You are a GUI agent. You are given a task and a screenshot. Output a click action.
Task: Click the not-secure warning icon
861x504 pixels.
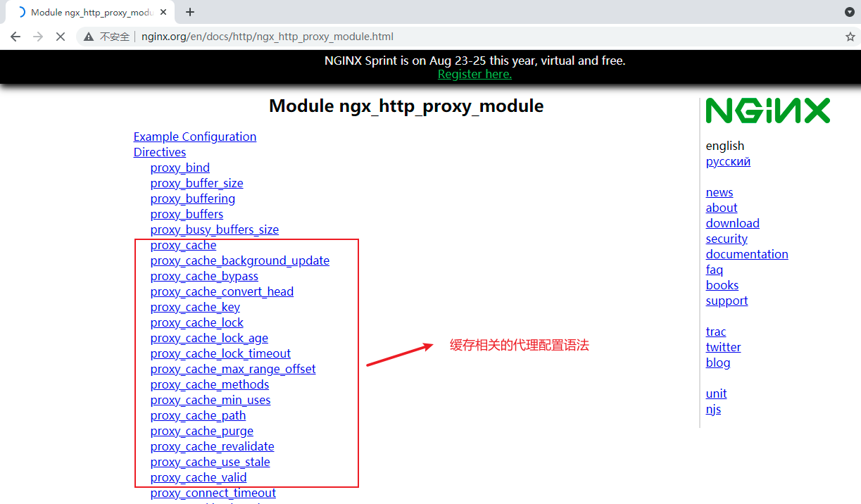pyautogui.click(x=89, y=37)
